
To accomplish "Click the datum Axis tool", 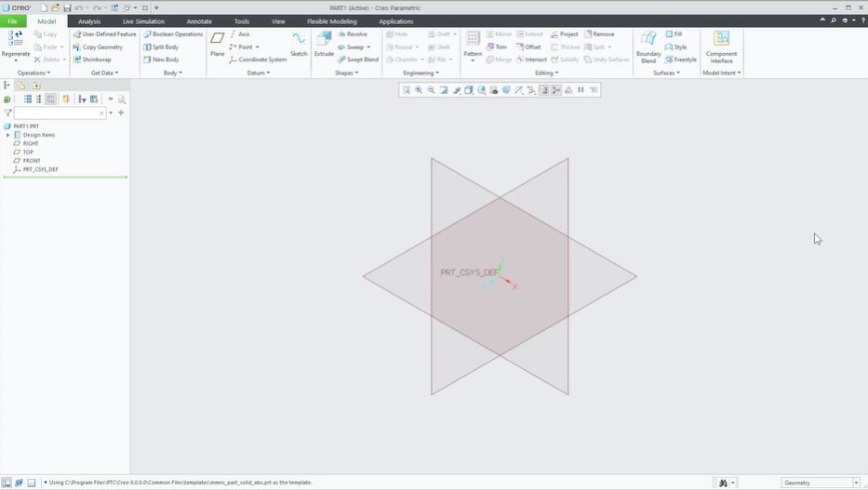I will click(x=240, y=34).
